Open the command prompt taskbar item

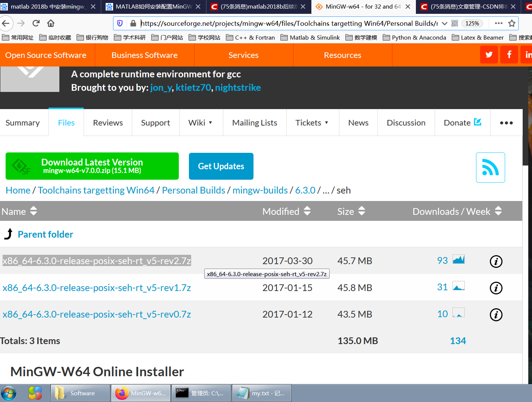(x=201, y=393)
